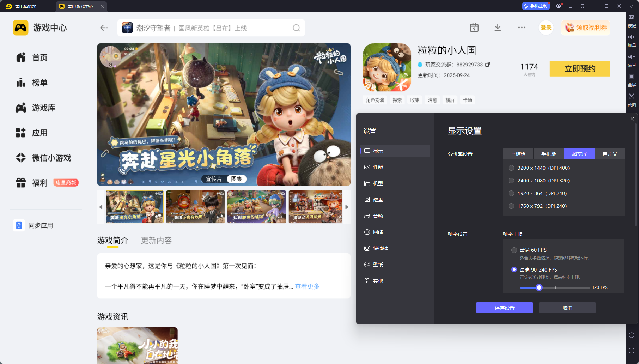This screenshot has width=639, height=364.
Task: Take a screenshot with 截图
Action: pyautogui.click(x=632, y=100)
